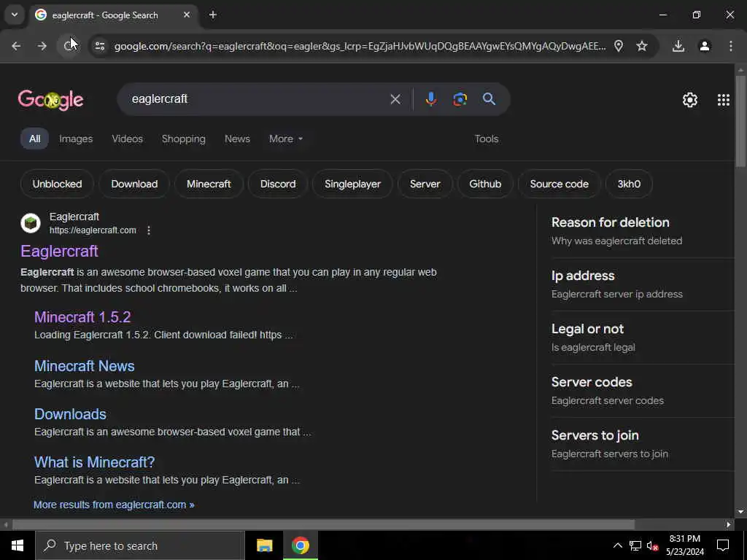Filter by the Source code chip
Viewport: 747px width, 560px height.
pos(560,184)
